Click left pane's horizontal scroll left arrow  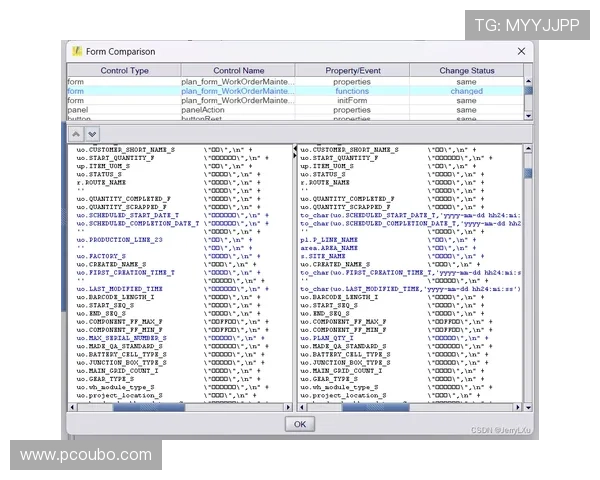[x=72, y=407]
